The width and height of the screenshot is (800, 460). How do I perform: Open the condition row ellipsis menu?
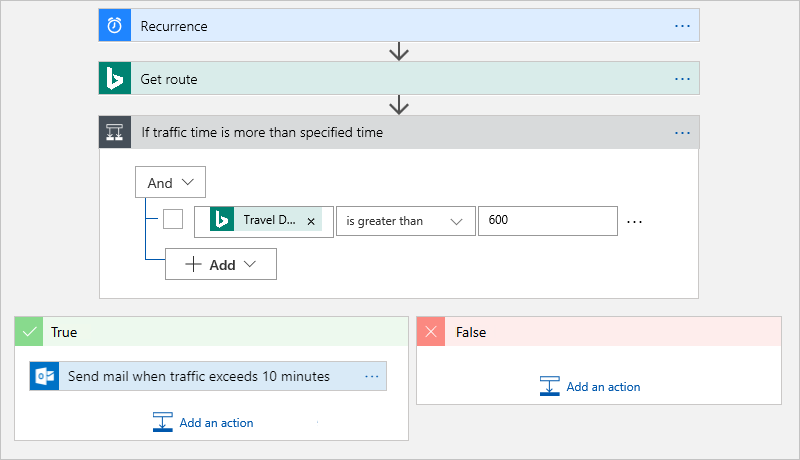(x=634, y=222)
